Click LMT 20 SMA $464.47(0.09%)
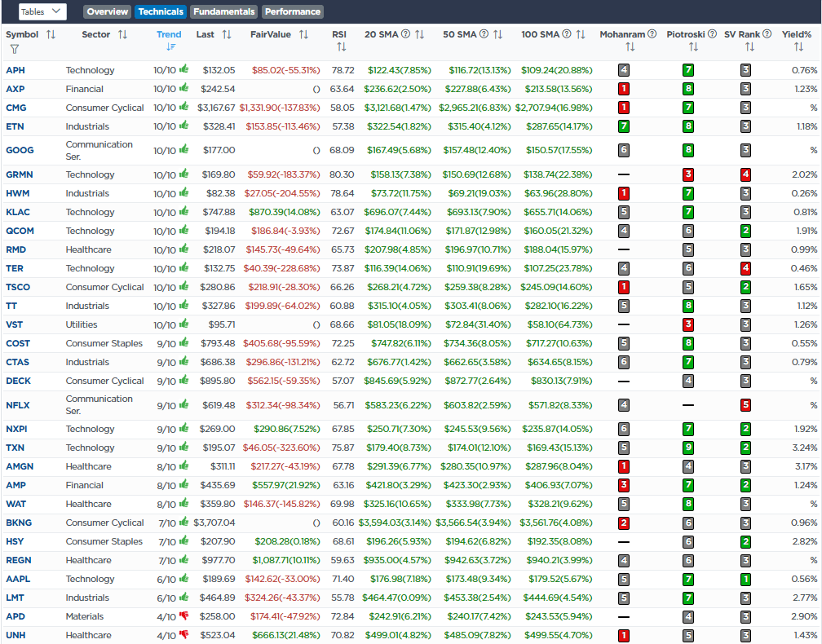This screenshot has height=644, width=822. pyautogui.click(x=396, y=598)
